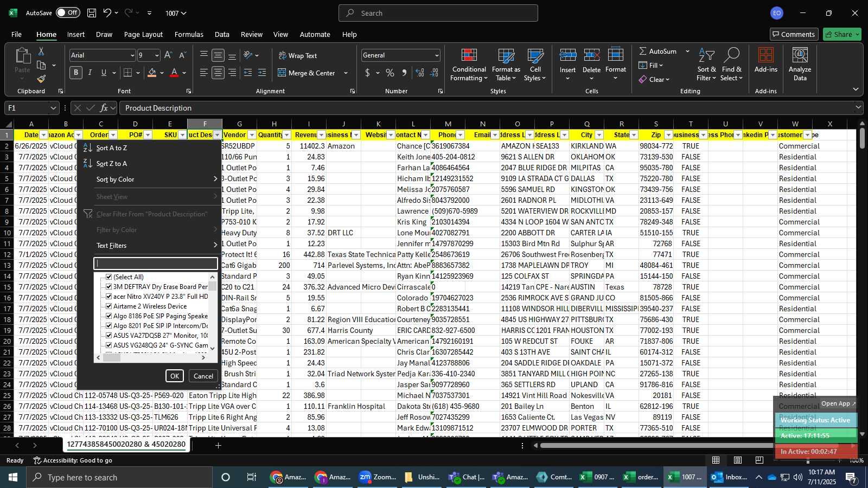Click the Save icon in title bar
This screenshot has height=488, width=868.
point(92,13)
